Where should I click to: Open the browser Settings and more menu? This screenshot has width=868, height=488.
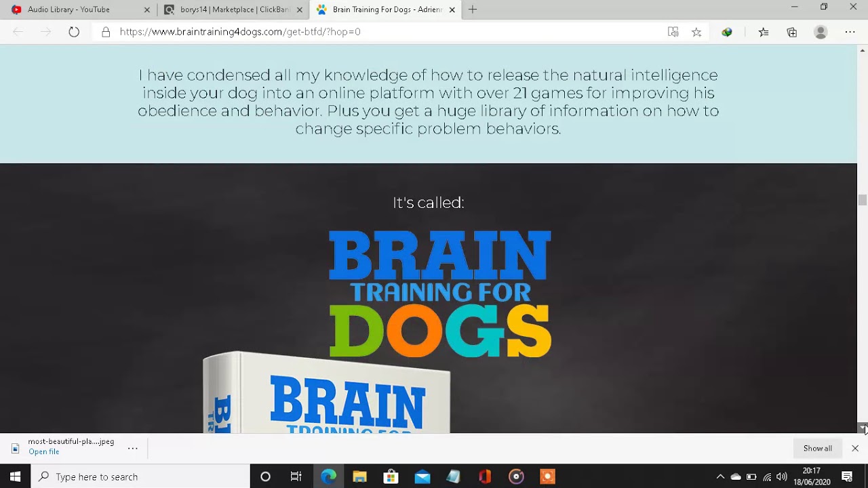point(850,32)
